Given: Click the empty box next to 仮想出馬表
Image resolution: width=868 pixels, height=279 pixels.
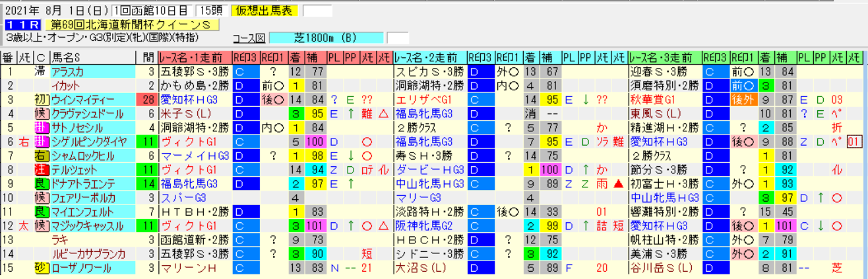Looking at the screenshot, I should coord(317,11).
